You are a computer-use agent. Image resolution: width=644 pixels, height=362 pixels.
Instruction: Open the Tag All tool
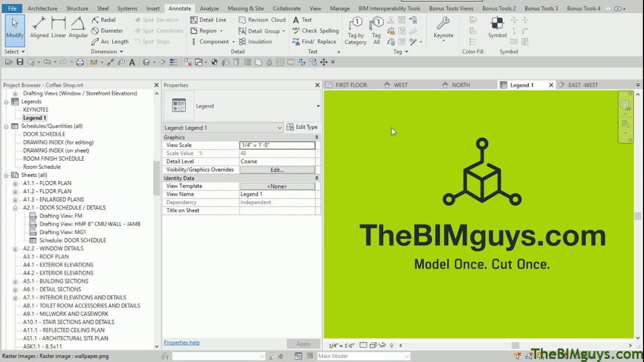point(376,30)
